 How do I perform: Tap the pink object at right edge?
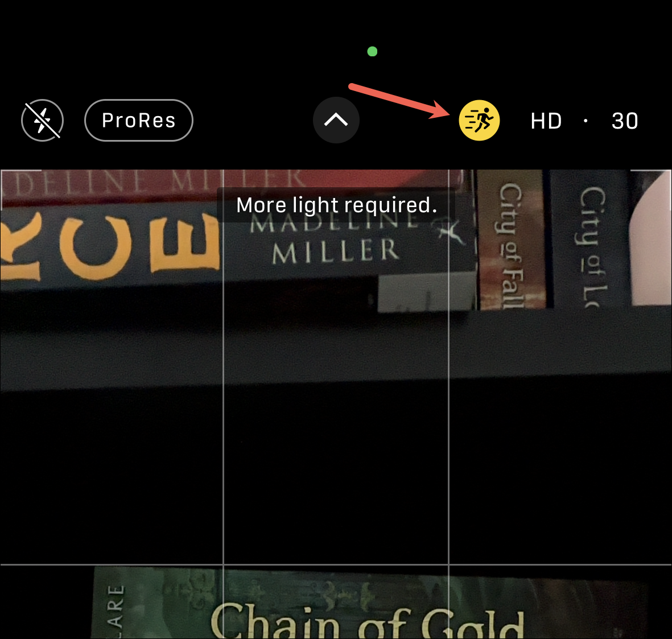650,240
